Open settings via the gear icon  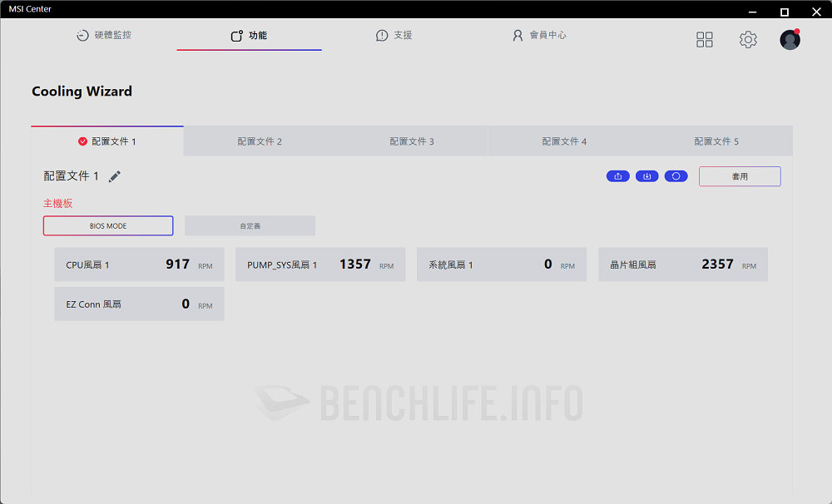(x=748, y=39)
